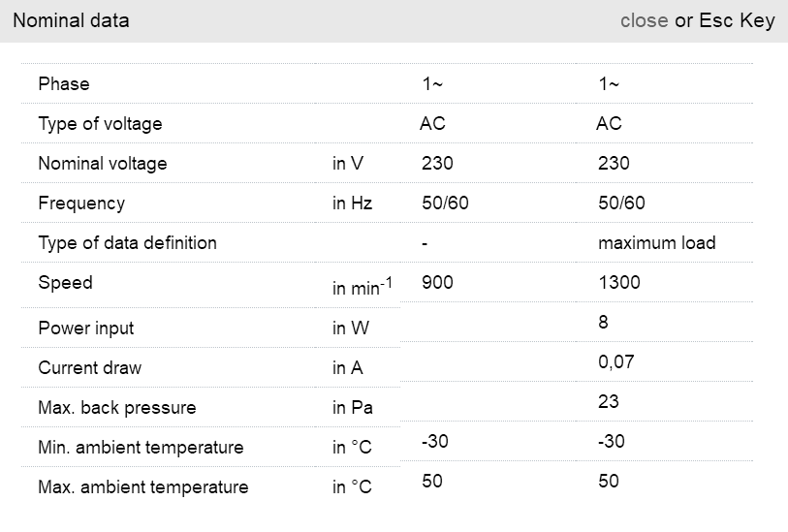Click the "maximum load" cell
The image size is (788, 532).
click(x=656, y=243)
